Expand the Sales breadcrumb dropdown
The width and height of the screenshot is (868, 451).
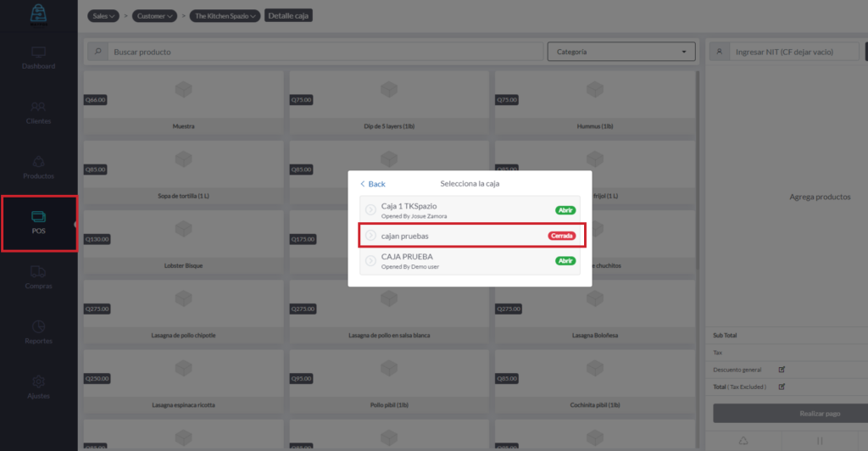(103, 16)
